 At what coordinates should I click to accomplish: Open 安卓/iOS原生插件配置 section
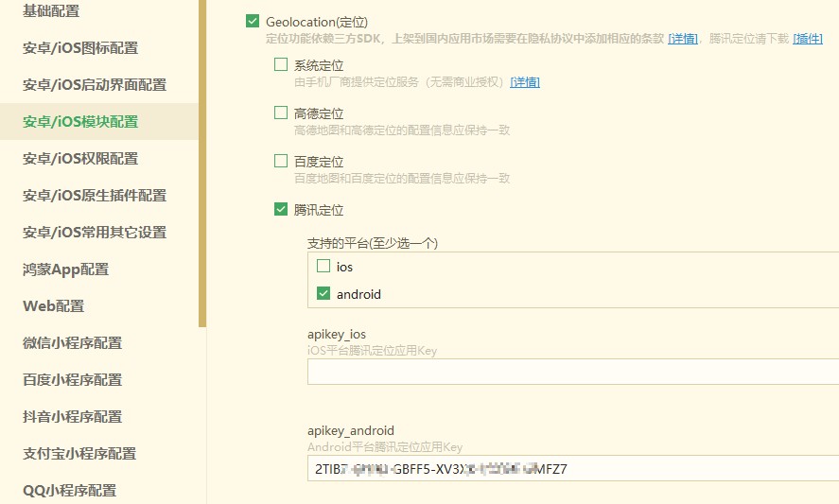tap(95, 196)
